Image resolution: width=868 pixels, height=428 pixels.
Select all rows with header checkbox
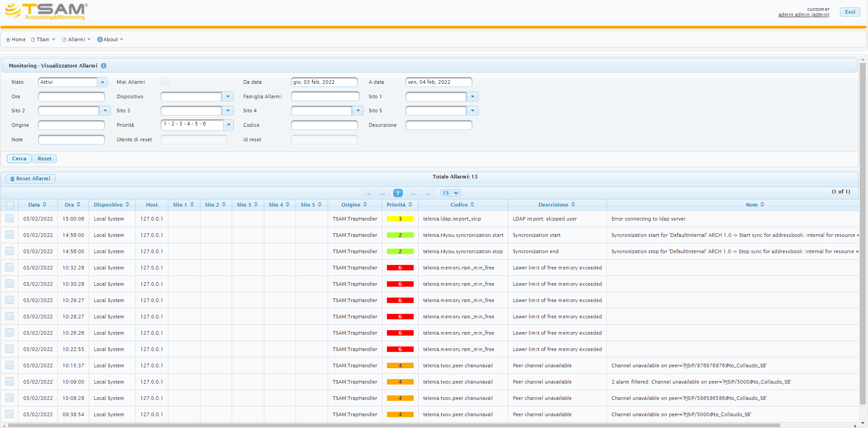(10, 205)
